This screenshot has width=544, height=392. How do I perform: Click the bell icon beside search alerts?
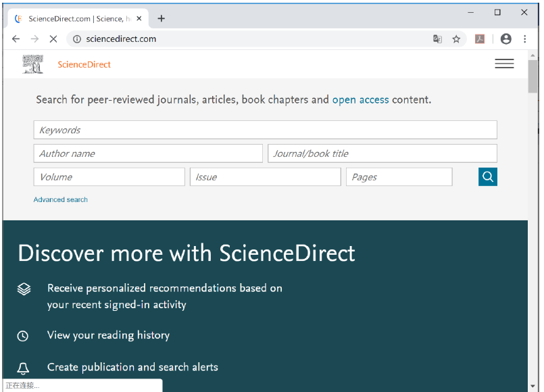(x=23, y=368)
